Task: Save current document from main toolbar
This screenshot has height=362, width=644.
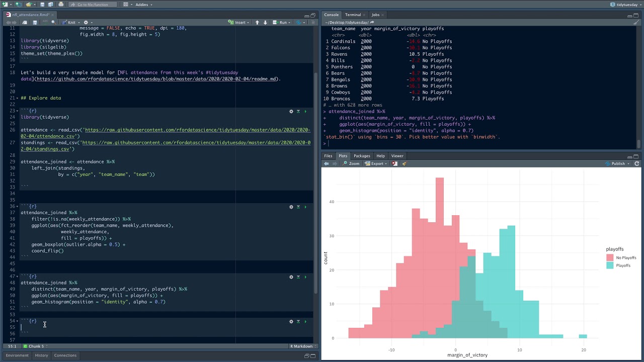Action: pos(42,5)
